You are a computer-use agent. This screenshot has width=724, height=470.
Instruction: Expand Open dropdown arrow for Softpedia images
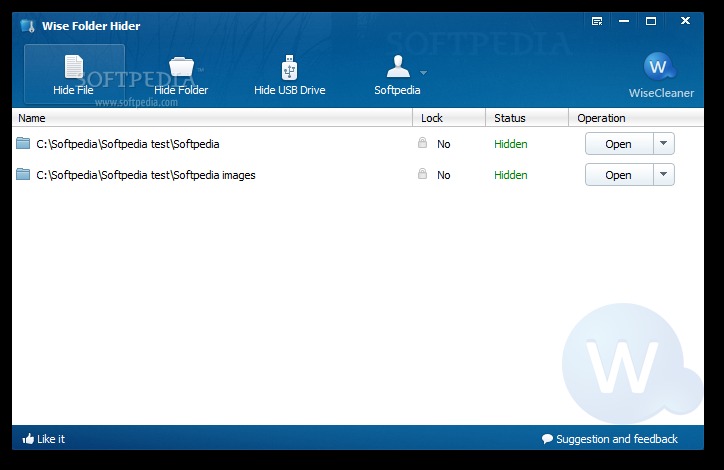click(664, 175)
